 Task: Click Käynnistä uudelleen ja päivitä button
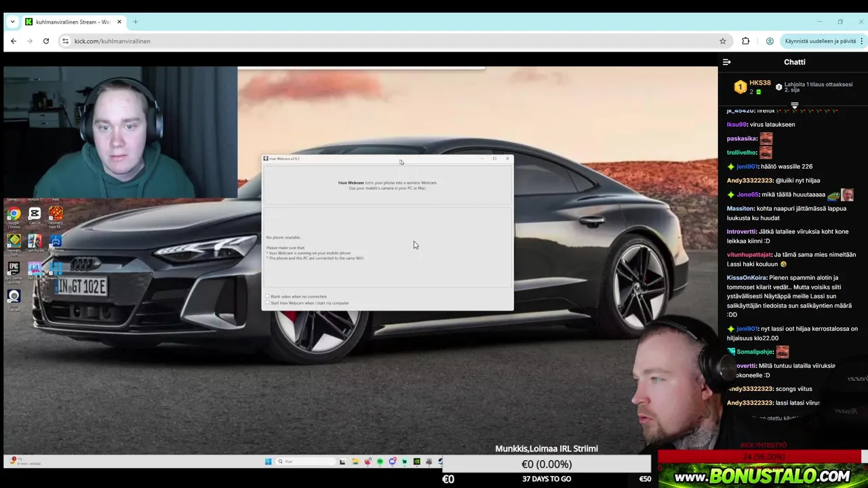(823, 41)
